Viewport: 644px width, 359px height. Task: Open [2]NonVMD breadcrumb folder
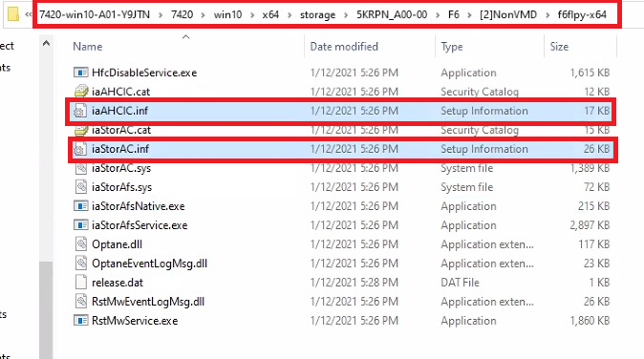click(508, 14)
